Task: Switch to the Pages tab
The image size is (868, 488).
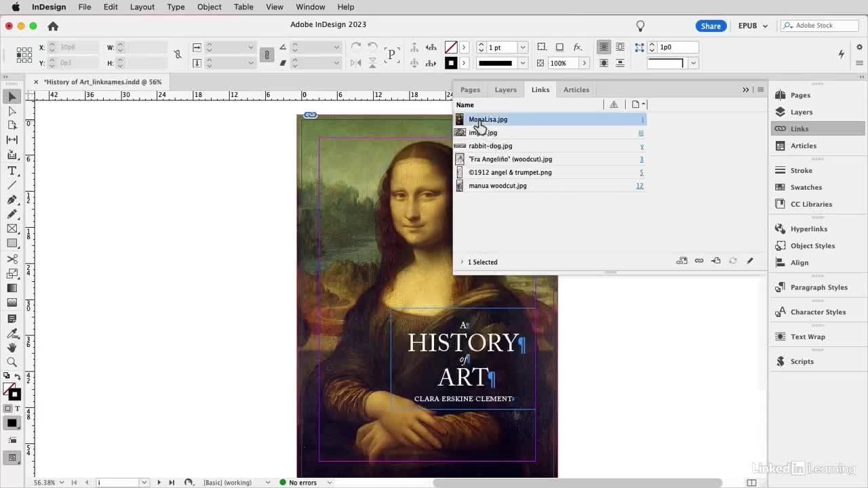Action: click(470, 89)
